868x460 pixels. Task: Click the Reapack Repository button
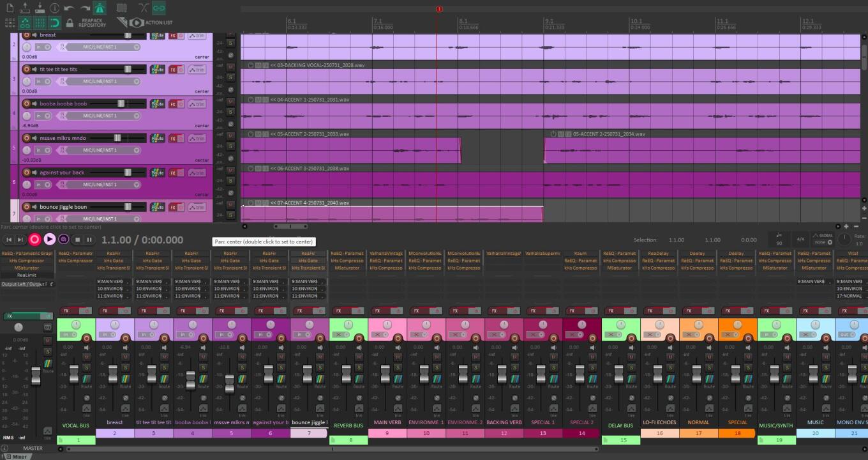93,23
